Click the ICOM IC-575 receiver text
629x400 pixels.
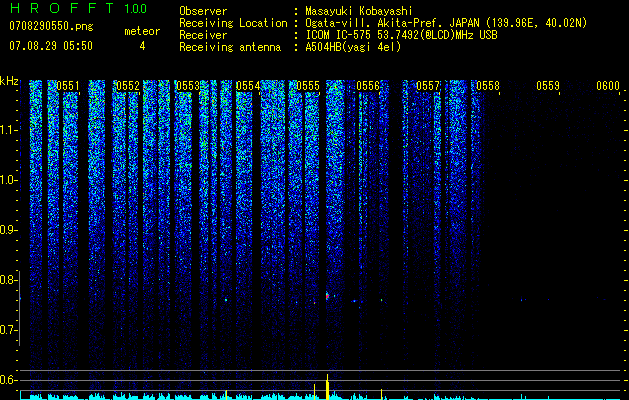(x=401, y=35)
